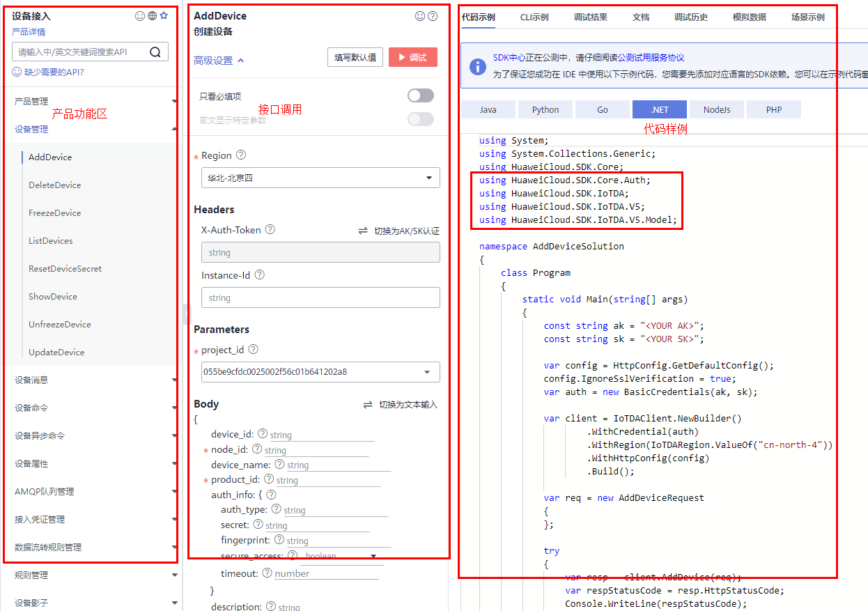This screenshot has height=611, width=868.
Task: Click the blue info icon in SDK notice banner
Action: point(478,66)
